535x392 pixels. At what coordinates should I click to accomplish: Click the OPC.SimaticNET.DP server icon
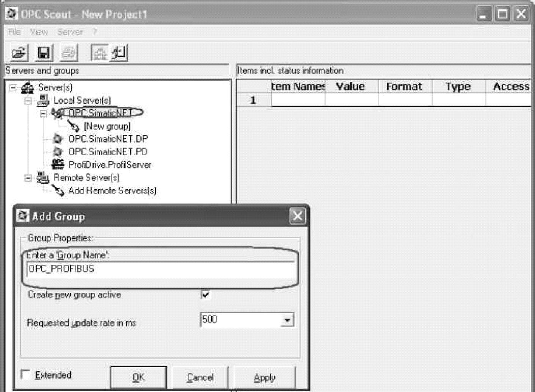58,139
